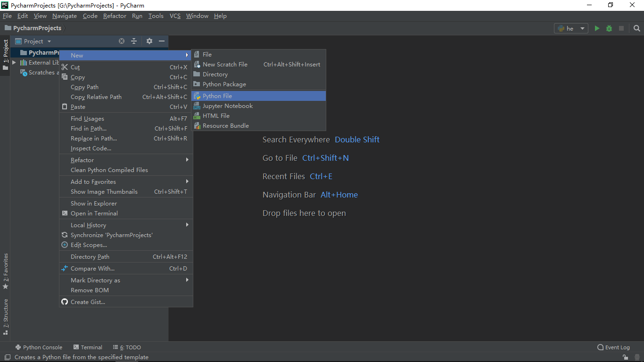The height and width of the screenshot is (362, 644).
Task: Select Replace in Path... entry
Action: point(126,138)
